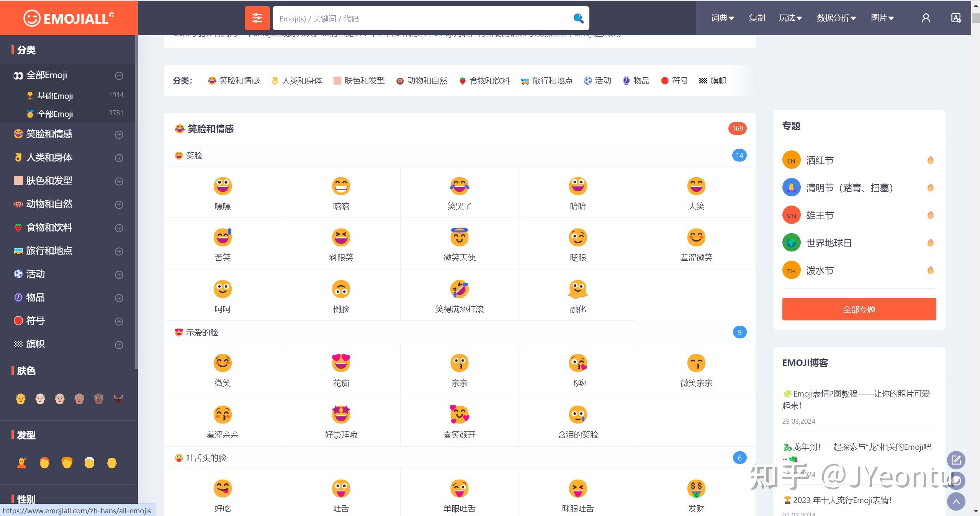Click the back-to-top arrow button

[955, 501]
